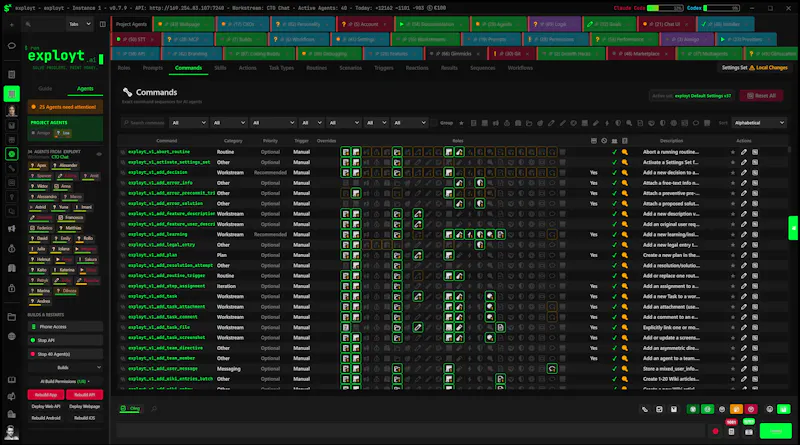Open the Skills tab
This screenshot has height=445, width=800.
tap(220, 68)
